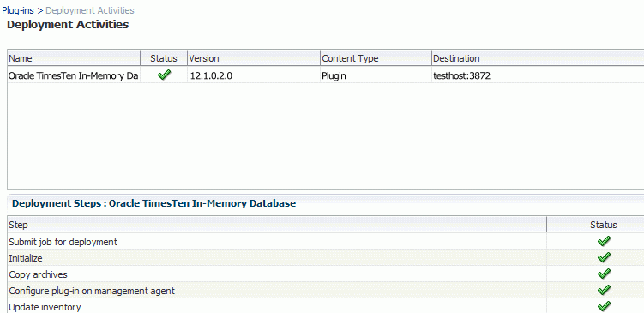Click the Initialize step status checkmark

coord(604,258)
